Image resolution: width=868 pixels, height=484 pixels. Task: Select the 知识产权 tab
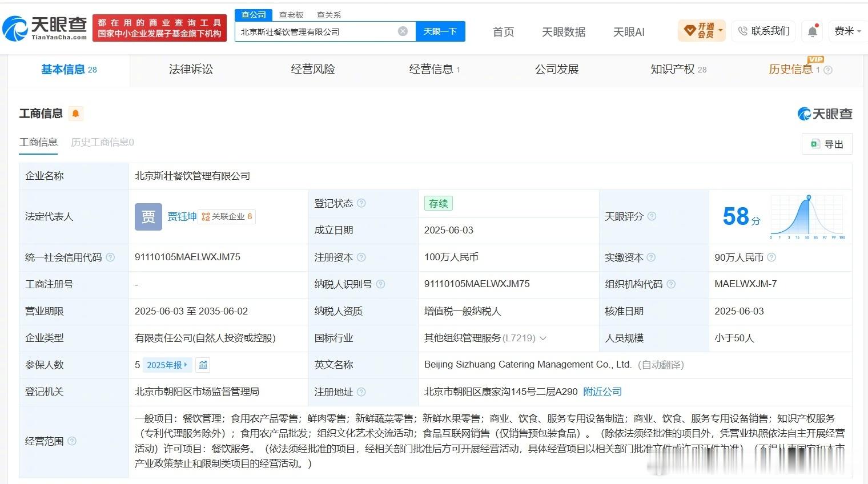coord(678,69)
